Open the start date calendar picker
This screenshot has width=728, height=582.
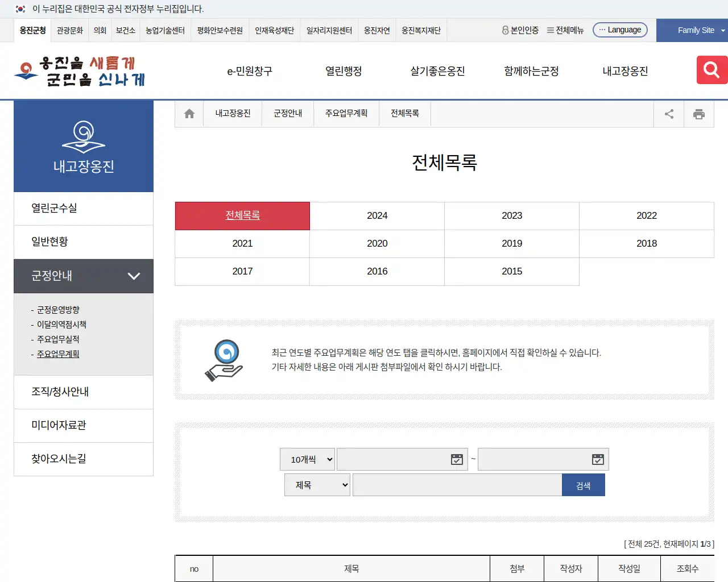(x=457, y=459)
